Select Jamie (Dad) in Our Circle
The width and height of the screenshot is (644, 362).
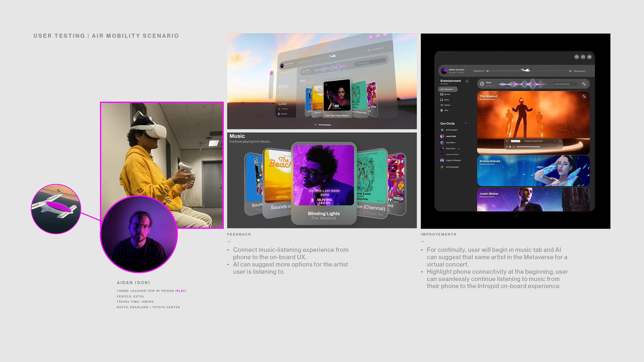[451, 136]
